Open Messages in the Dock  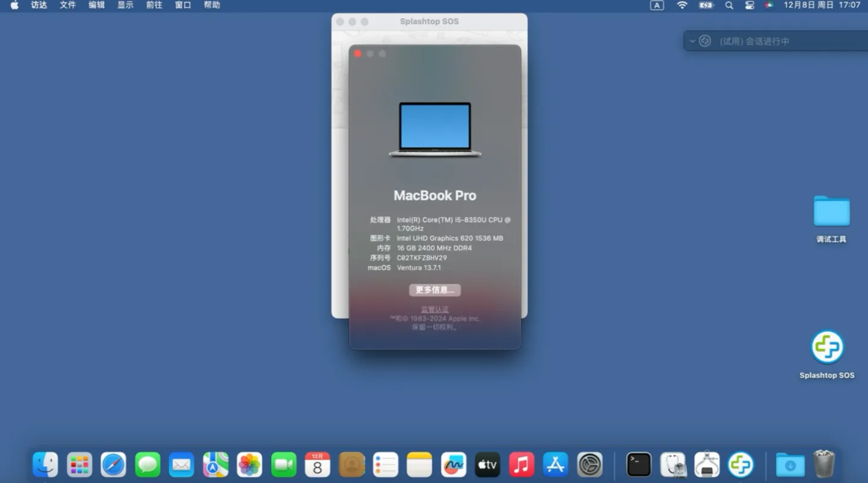coord(148,465)
